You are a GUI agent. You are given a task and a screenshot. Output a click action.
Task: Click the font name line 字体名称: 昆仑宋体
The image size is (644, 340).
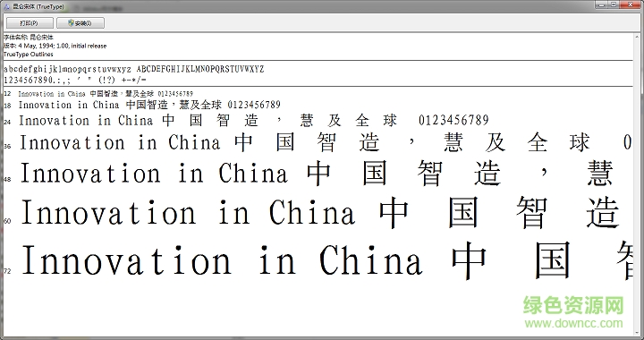pos(29,38)
